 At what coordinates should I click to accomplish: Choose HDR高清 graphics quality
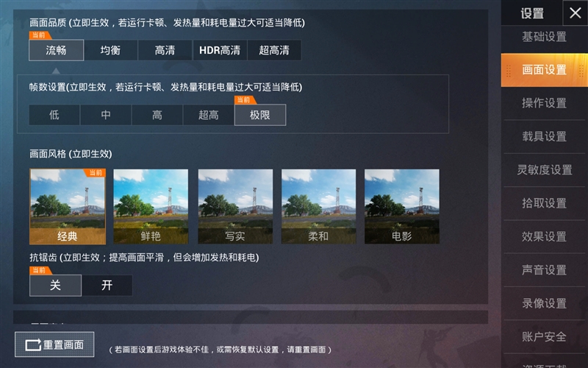pyautogui.click(x=220, y=50)
